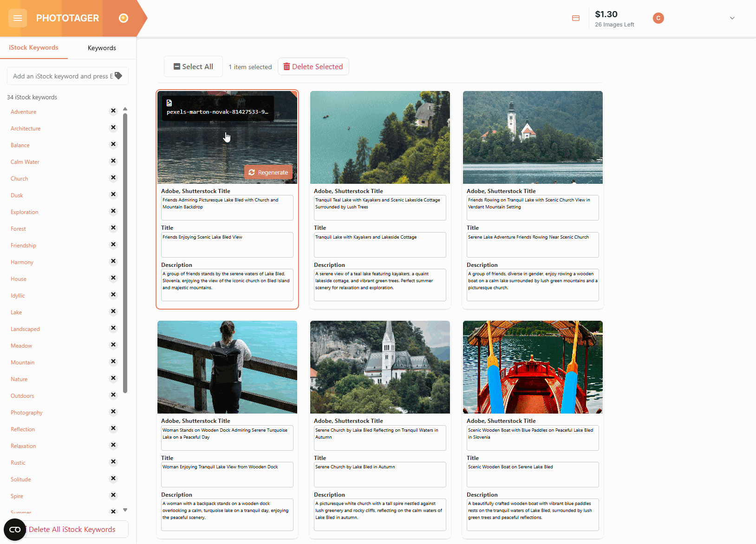Click the Photography keyword
Viewport: 756px width, 544px height.
click(x=26, y=413)
